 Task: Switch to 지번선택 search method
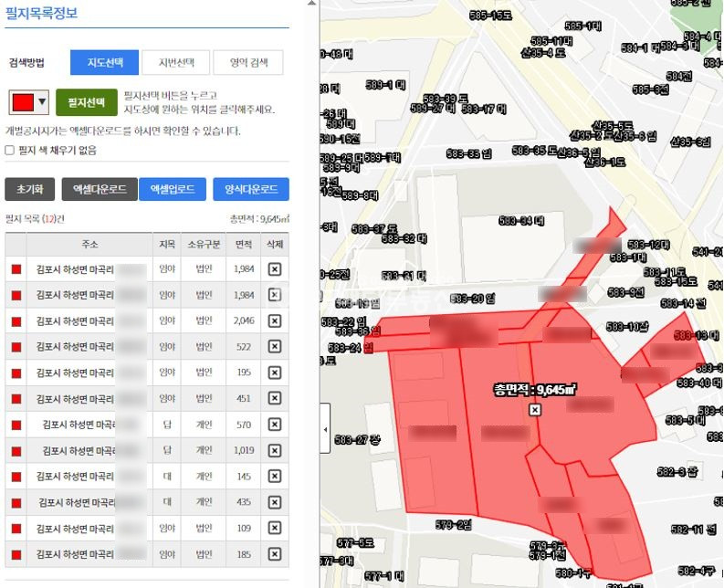click(176, 62)
